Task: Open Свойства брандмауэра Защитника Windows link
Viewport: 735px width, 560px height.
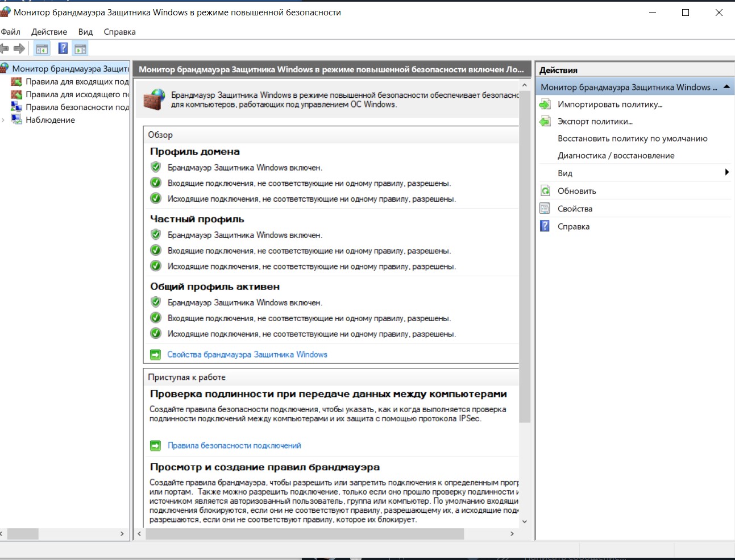Action: [x=247, y=355]
